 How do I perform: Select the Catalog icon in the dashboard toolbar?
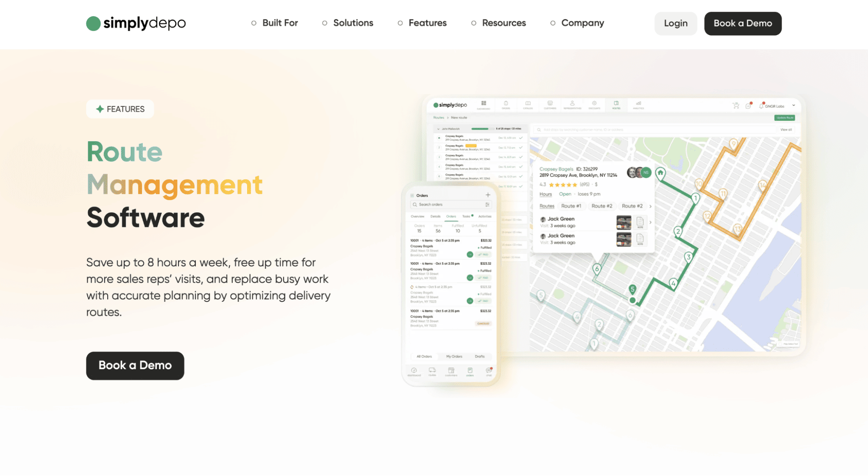point(528,104)
